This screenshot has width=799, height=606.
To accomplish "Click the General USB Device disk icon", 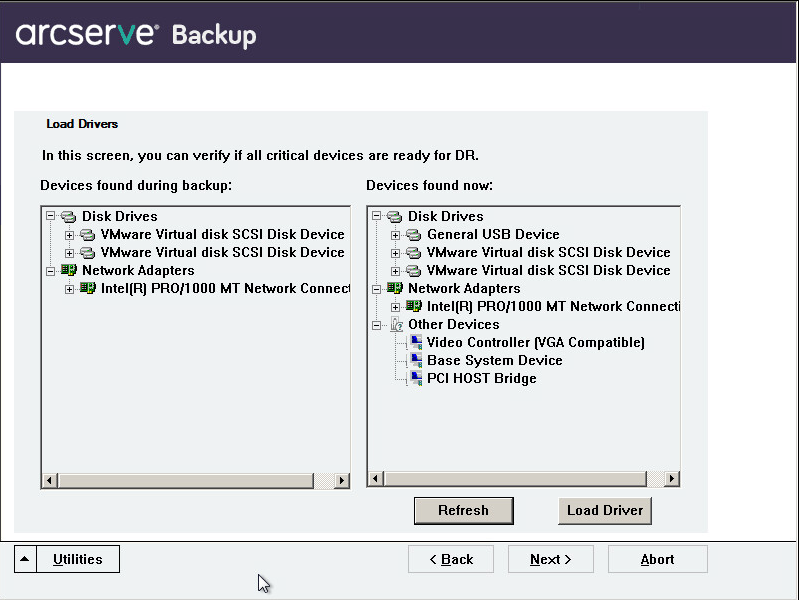I will (414, 235).
